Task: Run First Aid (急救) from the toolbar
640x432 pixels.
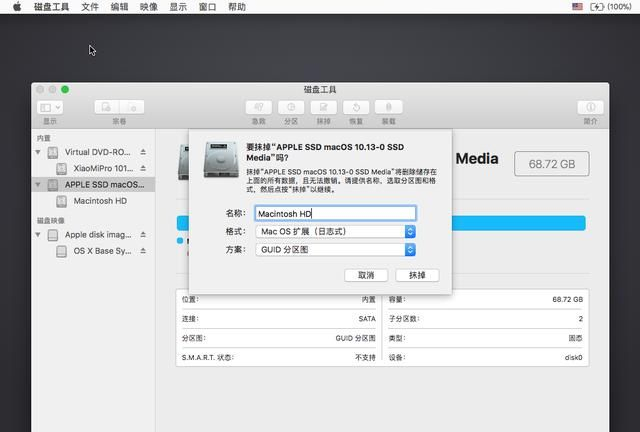Action: pos(259,107)
